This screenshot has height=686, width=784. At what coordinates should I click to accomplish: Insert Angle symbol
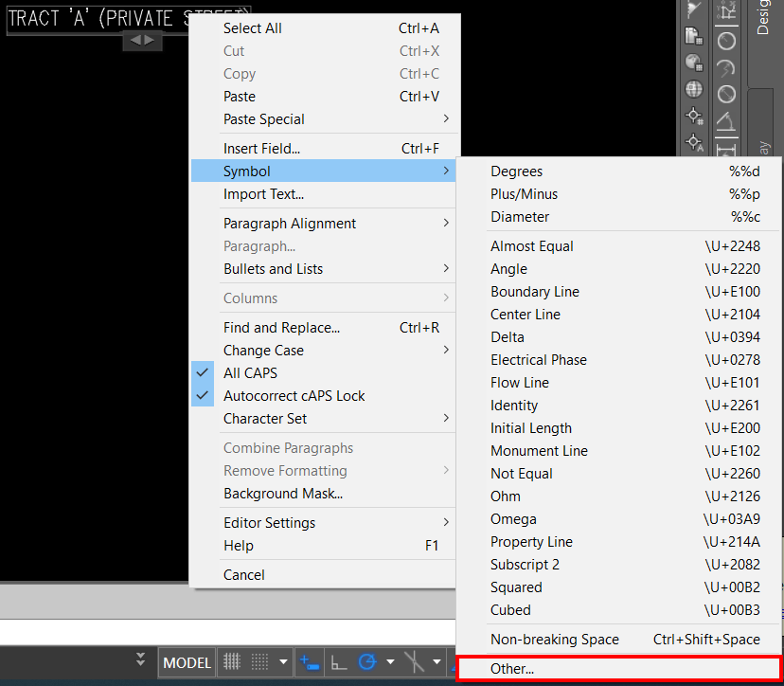click(x=619, y=269)
